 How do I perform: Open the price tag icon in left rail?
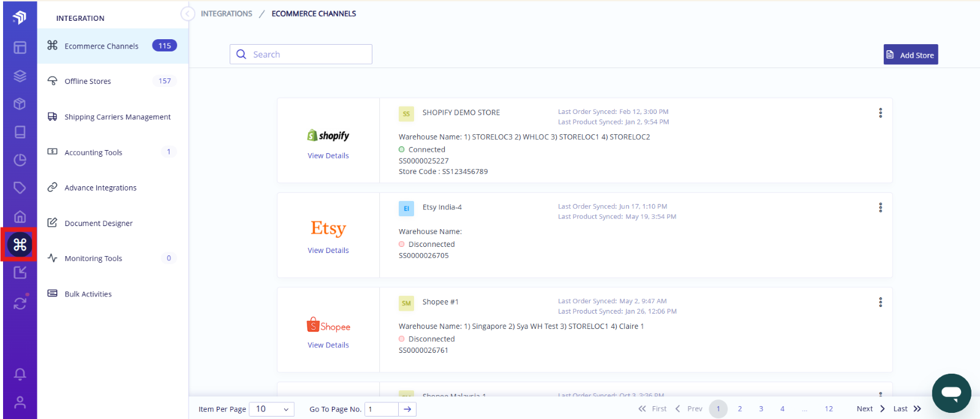[20, 187]
